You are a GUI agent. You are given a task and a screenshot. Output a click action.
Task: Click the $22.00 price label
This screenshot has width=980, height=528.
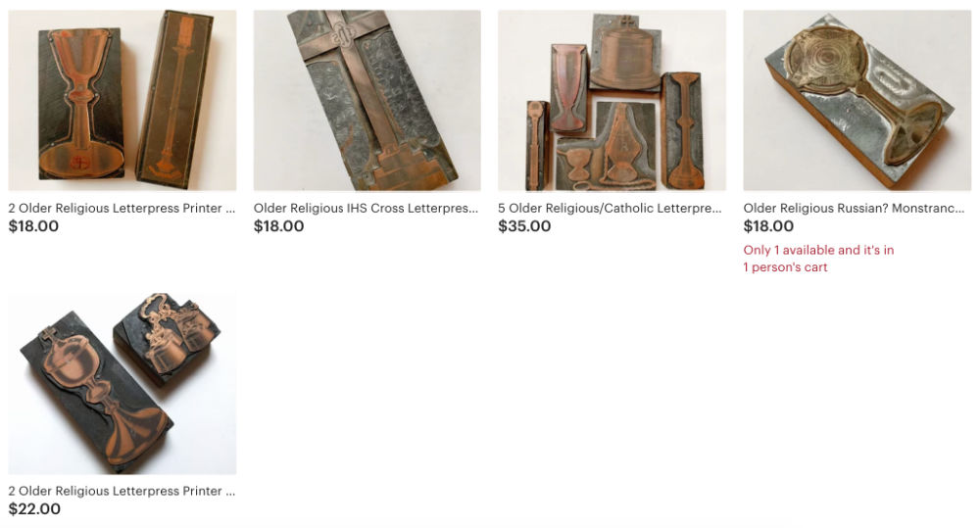[34, 509]
